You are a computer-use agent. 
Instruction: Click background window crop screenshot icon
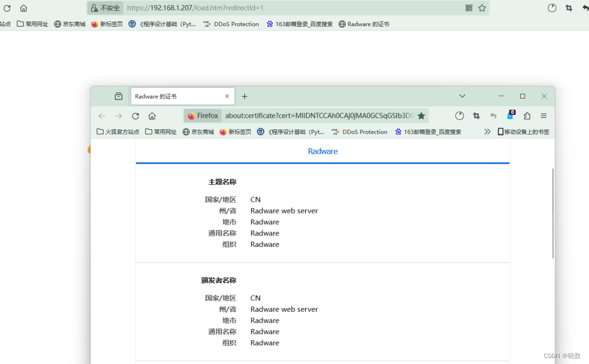pos(569,8)
